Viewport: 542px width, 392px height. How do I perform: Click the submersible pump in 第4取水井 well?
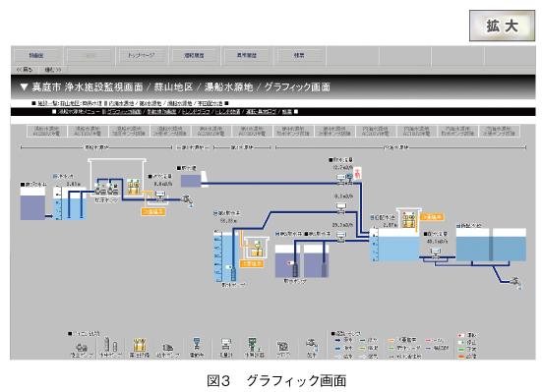(234, 273)
